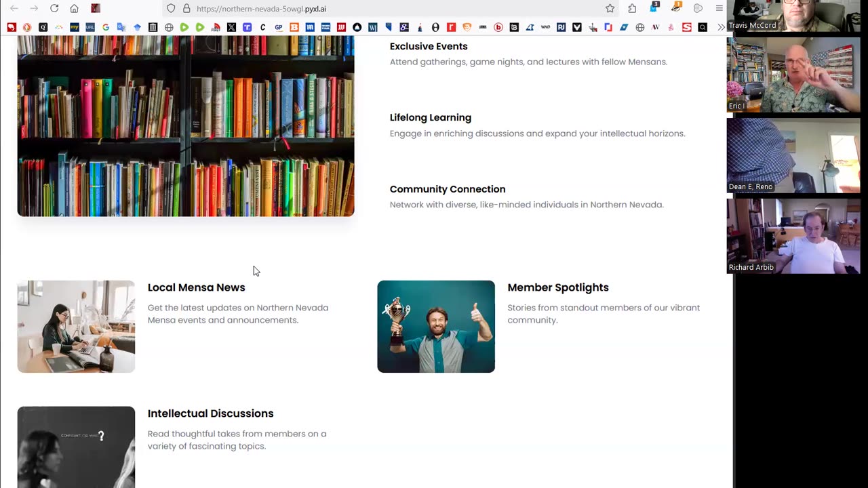
Task: Click 'Get the latest updates' news description
Action: coord(238,314)
